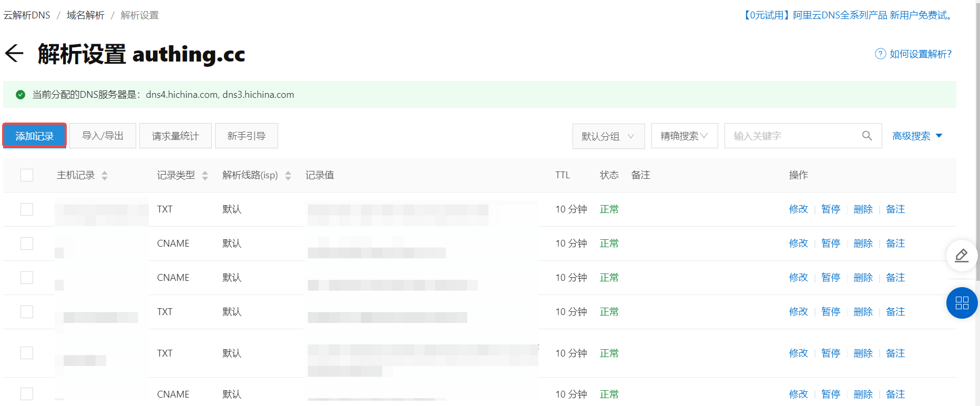Expand 高级搜索 advanced search options
The image size is (980, 406).
point(917,136)
